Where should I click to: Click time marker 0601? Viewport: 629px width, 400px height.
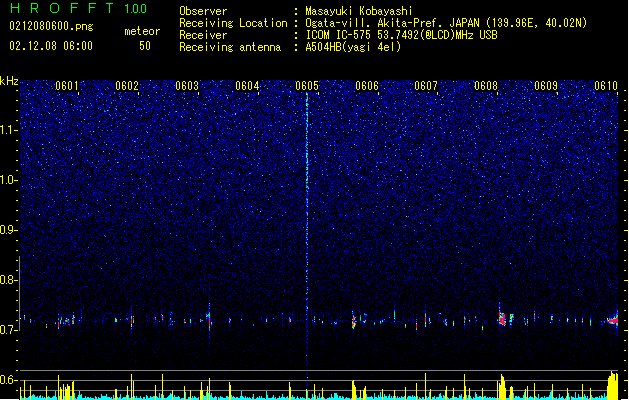click(x=67, y=86)
